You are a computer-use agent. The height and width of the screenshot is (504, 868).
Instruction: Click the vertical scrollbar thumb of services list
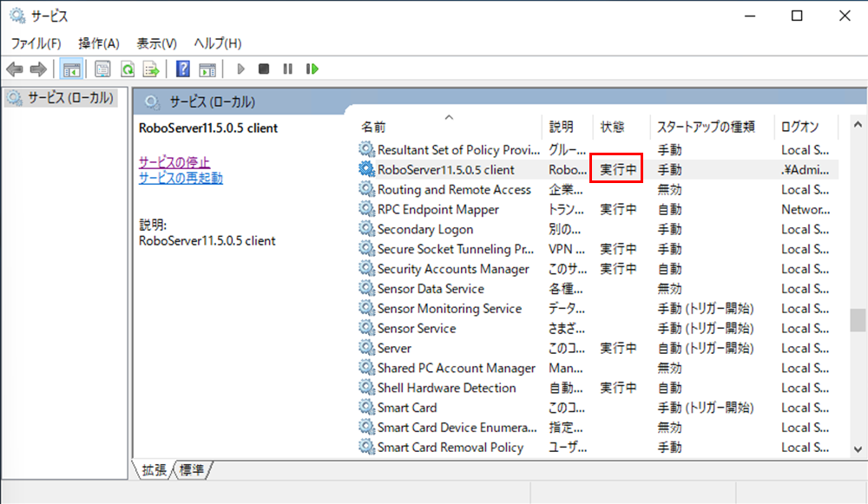click(x=858, y=320)
